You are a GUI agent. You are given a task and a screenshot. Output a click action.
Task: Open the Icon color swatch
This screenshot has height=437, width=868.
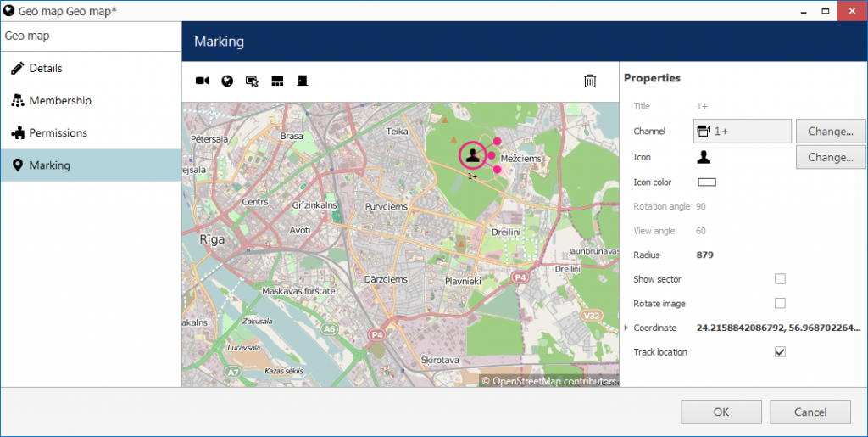coord(707,182)
